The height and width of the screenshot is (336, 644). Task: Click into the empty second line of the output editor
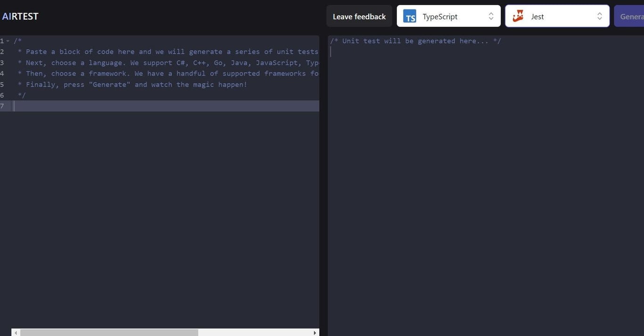[x=487, y=52]
